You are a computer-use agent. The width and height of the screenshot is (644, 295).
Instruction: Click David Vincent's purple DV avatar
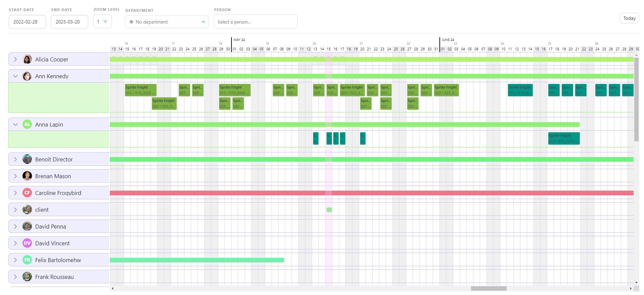pyautogui.click(x=27, y=243)
